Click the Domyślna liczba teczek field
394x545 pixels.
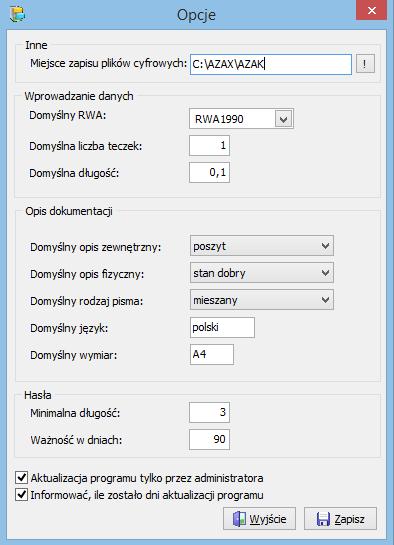point(210,145)
